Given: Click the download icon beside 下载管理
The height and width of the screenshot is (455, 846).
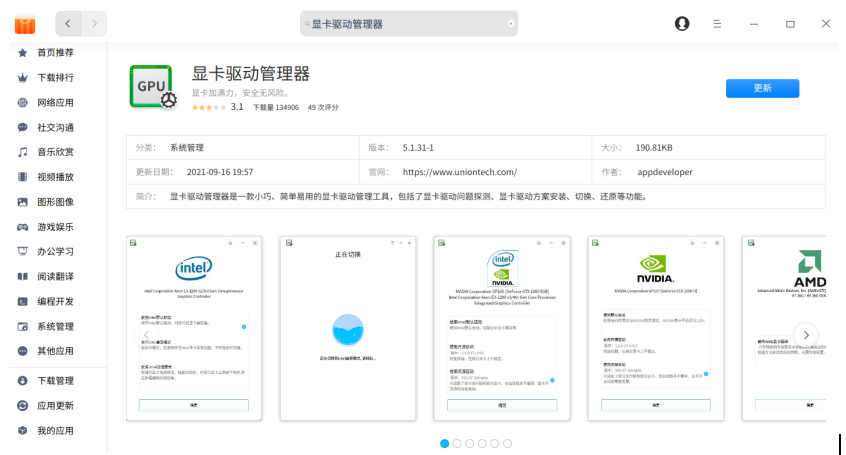Looking at the screenshot, I should point(23,381).
